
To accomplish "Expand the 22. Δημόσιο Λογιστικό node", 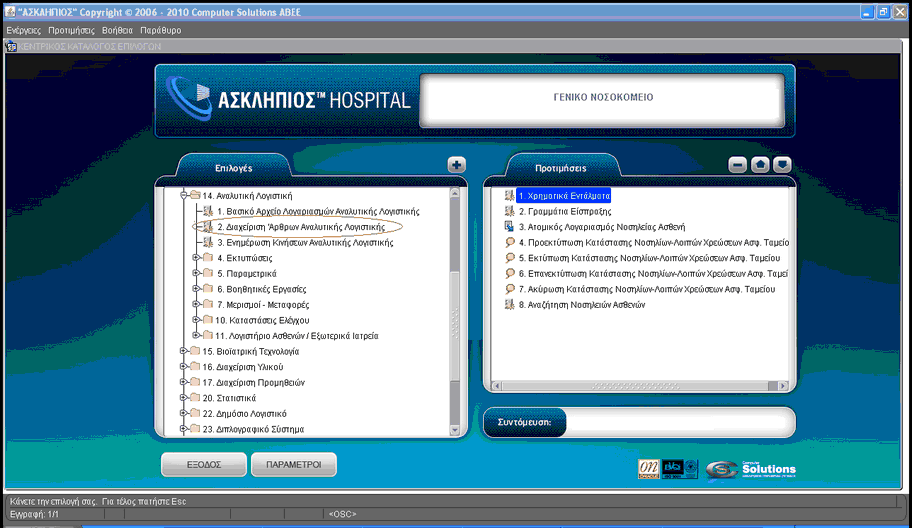I will [183, 413].
